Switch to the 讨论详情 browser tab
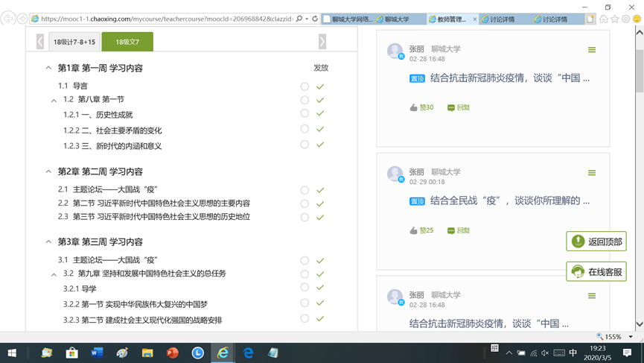644x363 pixels. [x=502, y=19]
